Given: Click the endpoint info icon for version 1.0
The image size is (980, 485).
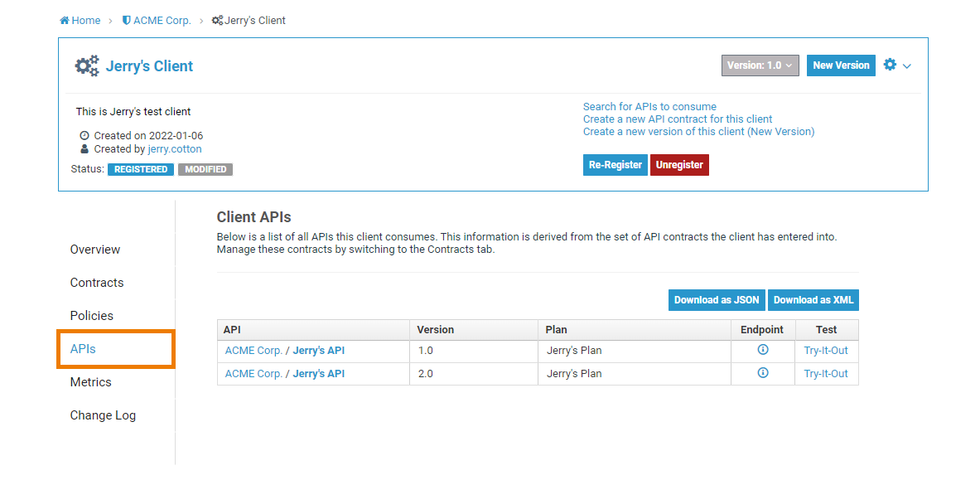Looking at the screenshot, I should (763, 350).
